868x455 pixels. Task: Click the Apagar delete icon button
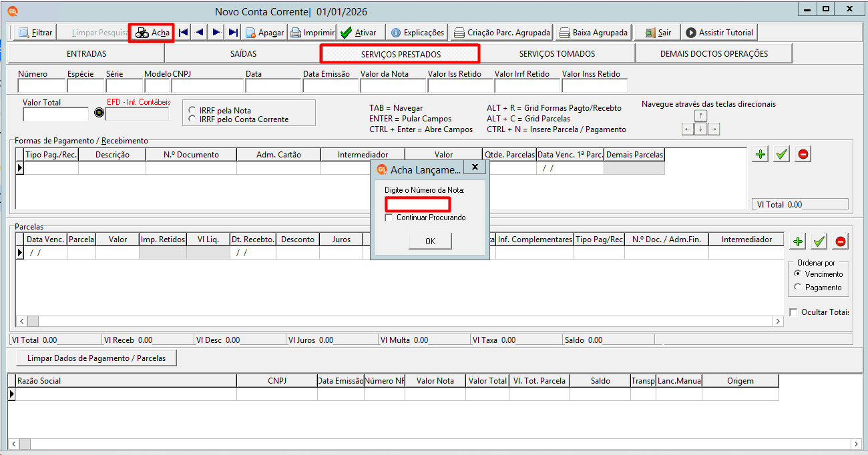click(x=264, y=32)
